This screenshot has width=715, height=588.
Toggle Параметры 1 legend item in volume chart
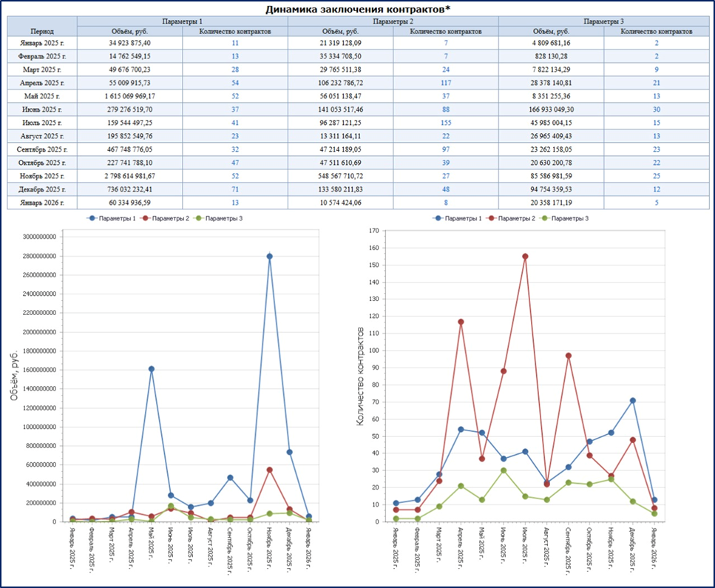112,219
